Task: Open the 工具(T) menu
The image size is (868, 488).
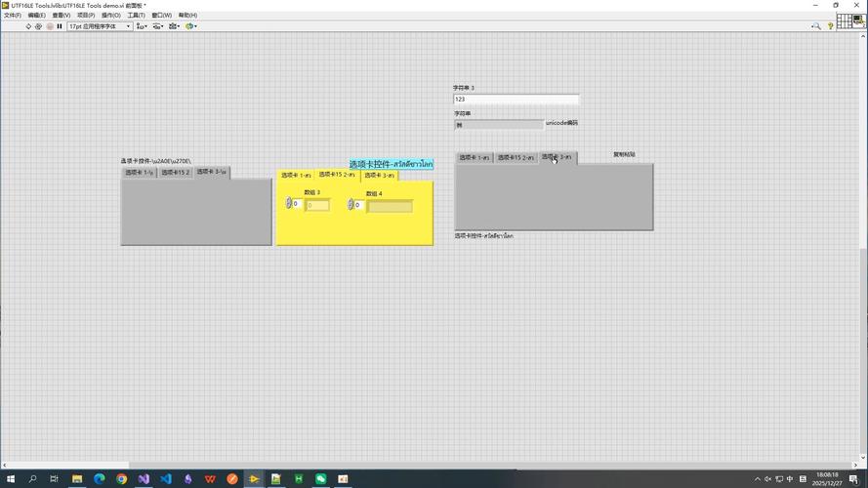Action: 136,16
